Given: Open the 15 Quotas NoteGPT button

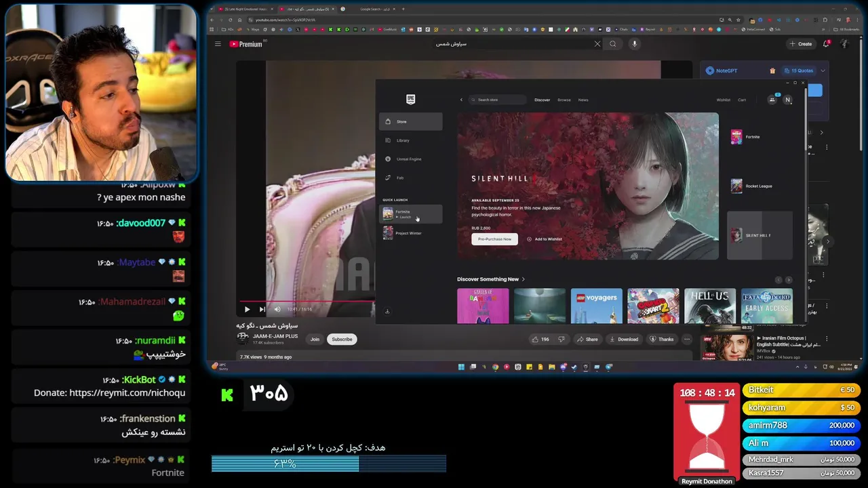Looking at the screenshot, I should pyautogui.click(x=799, y=70).
